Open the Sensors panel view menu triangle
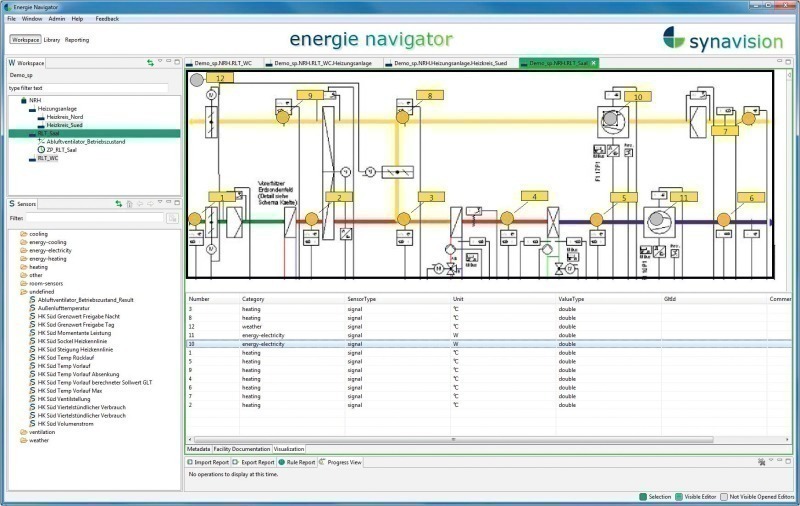This screenshot has width=800, height=506. (160, 202)
